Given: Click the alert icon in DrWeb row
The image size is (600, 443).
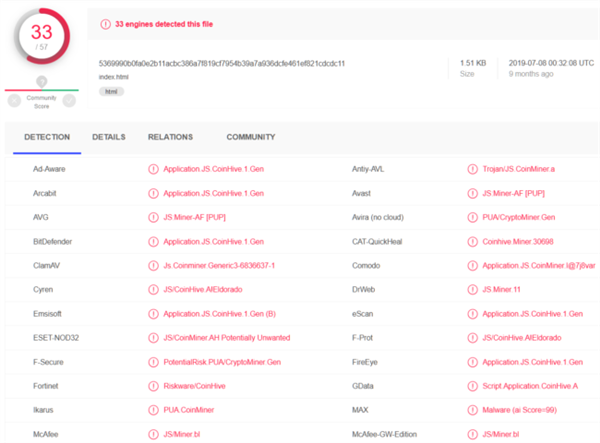Looking at the screenshot, I should point(472,289).
